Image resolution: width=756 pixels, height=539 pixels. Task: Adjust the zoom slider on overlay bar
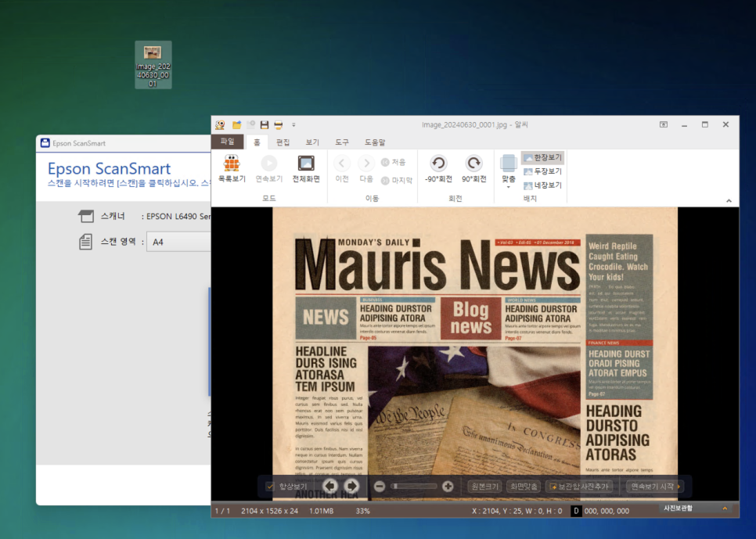click(x=414, y=487)
